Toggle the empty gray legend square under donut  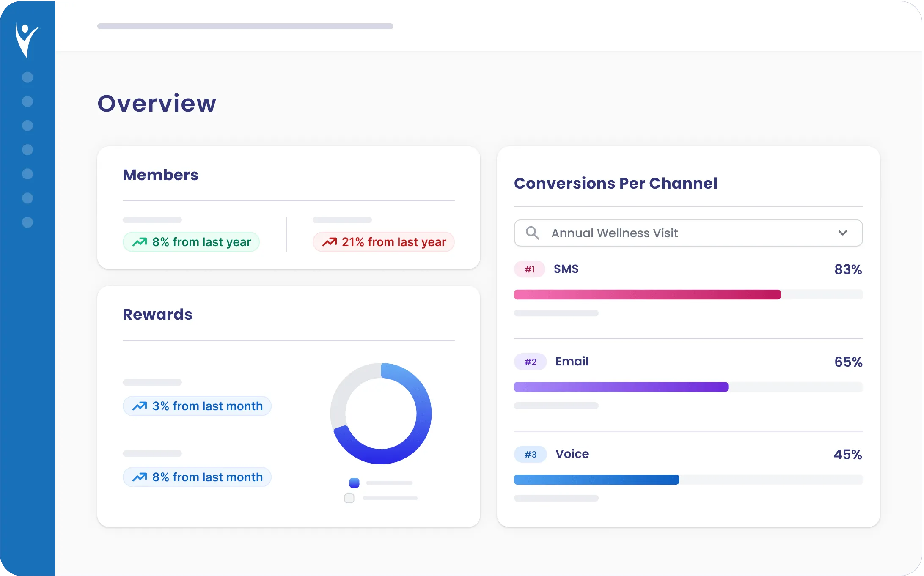pyautogui.click(x=349, y=498)
